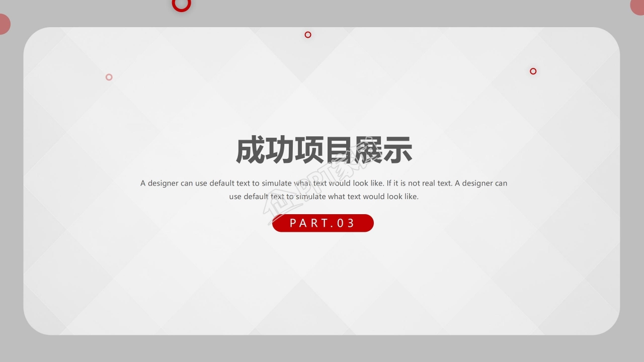Click the red circle outline at top center

coord(307,35)
